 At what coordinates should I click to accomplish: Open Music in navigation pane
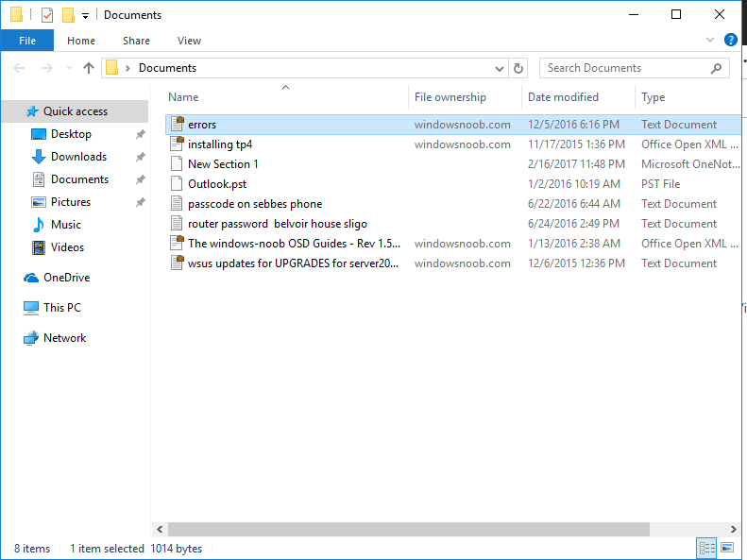(66, 225)
